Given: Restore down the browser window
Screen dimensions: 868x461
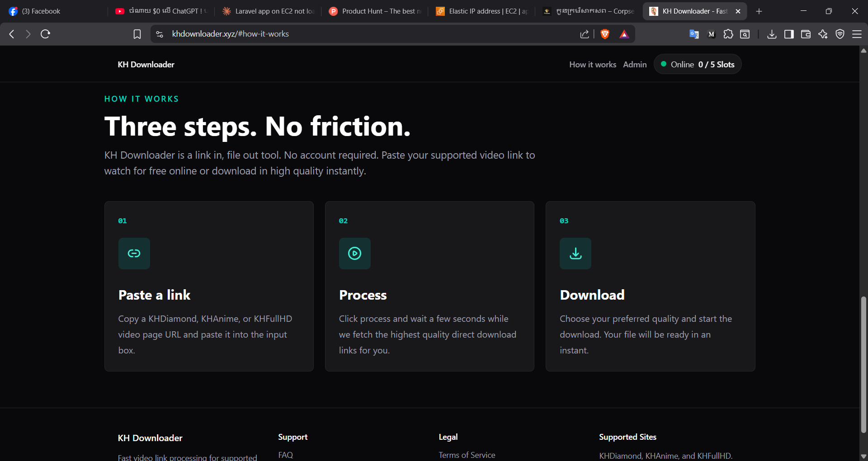Looking at the screenshot, I should tap(829, 11).
